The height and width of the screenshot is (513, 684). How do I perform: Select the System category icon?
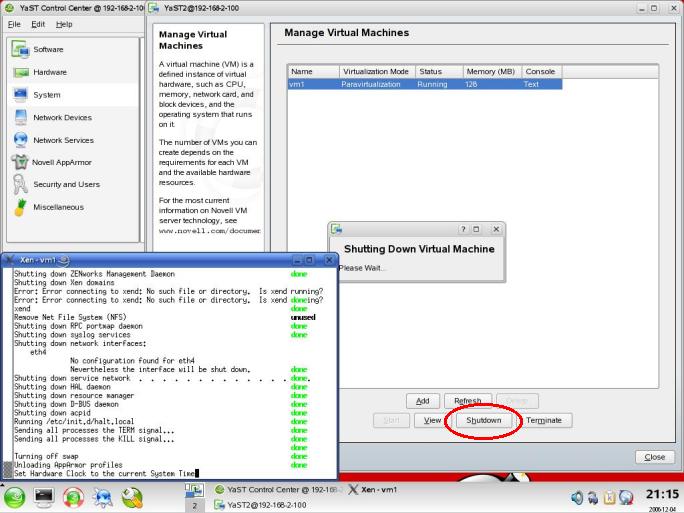(x=21, y=95)
